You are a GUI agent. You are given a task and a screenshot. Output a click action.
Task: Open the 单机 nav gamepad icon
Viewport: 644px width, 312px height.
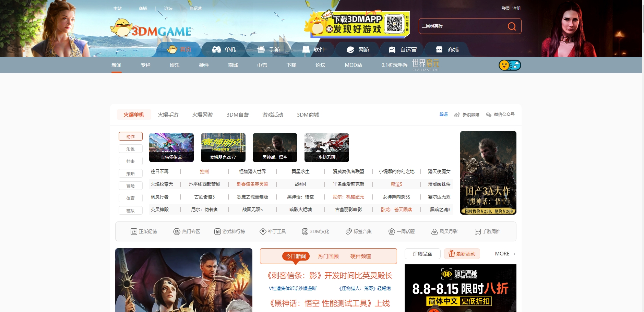tap(216, 49)
